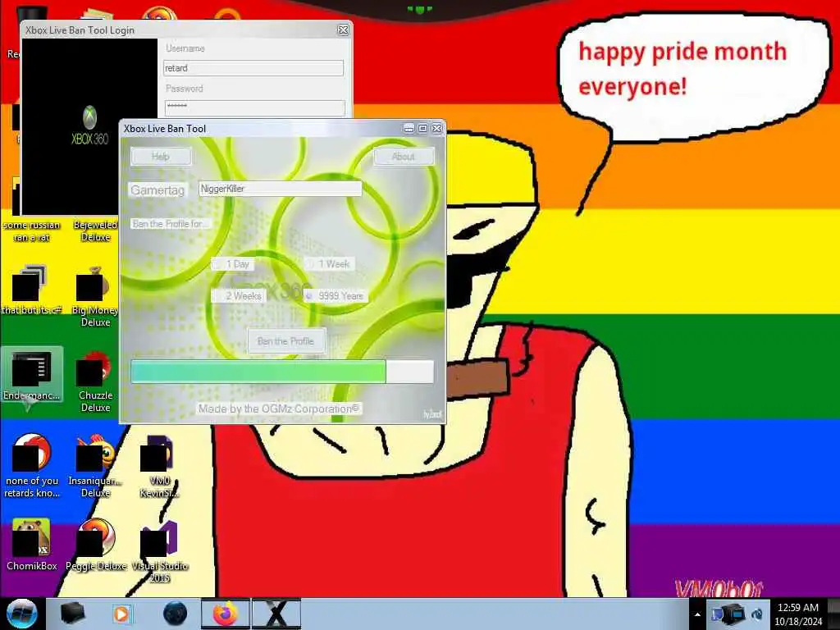Screen dimensions: 840x630
Task: Click the 'Made by the OGMz Corporation' label
Action: (x=279, y=409)
